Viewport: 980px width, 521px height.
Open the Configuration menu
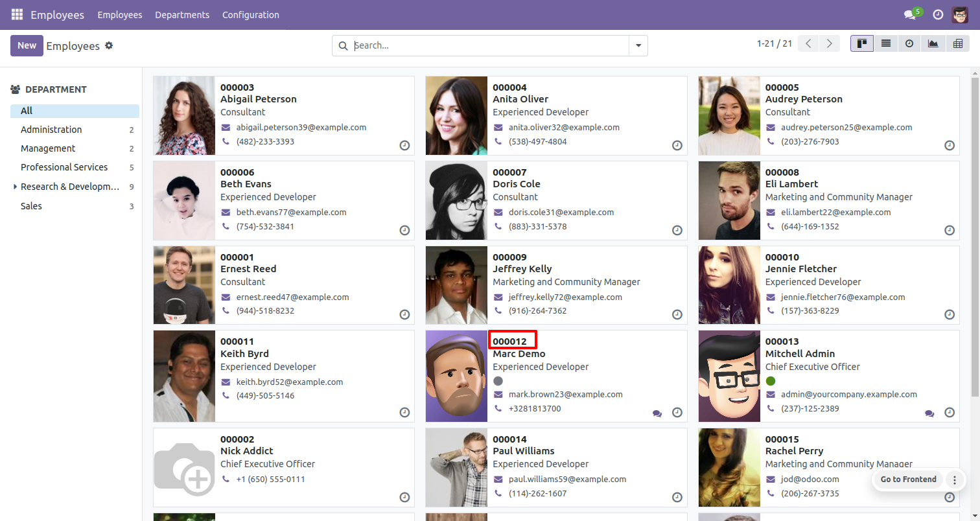(x=251, y=14)
